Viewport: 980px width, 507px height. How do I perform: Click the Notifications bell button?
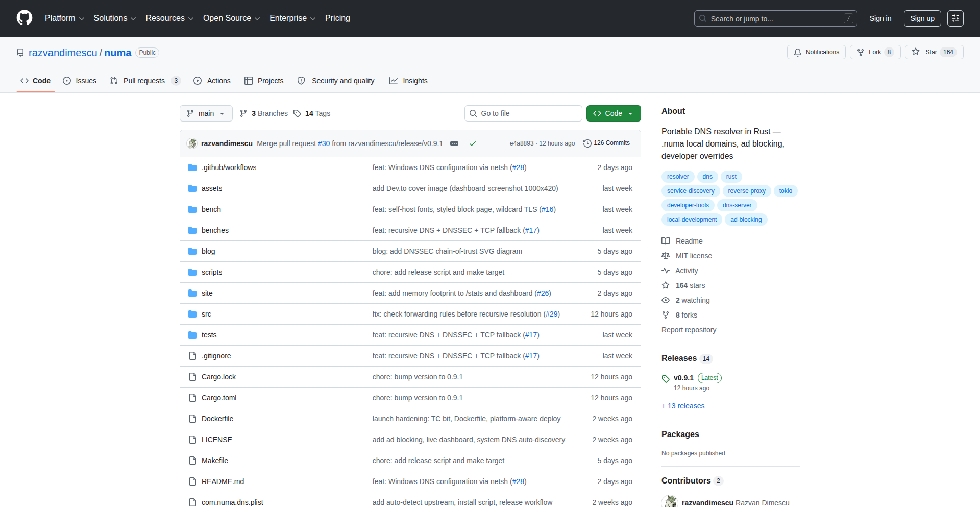[x=816, y=52]
